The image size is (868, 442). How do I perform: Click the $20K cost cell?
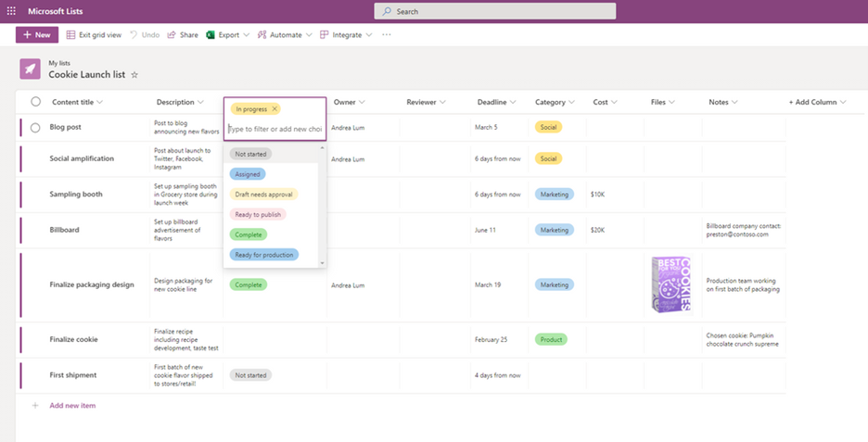[x=598, y=230]
